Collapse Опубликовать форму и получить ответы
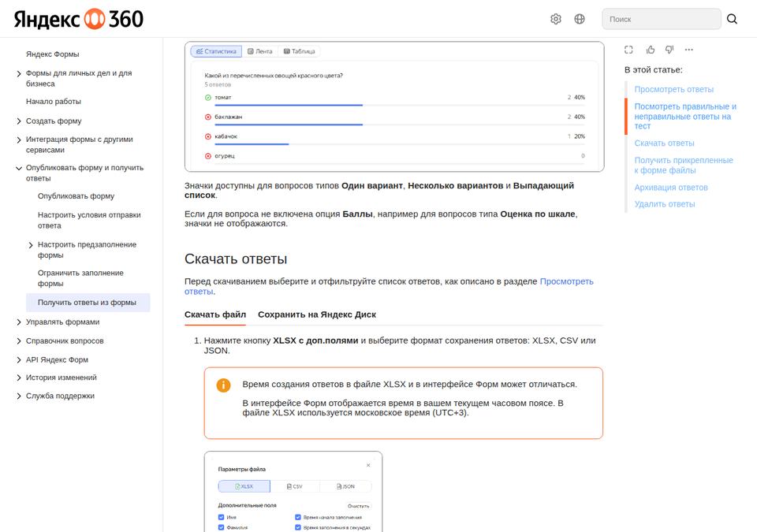This screenshot has width=757, height=532. coord(19,169)
